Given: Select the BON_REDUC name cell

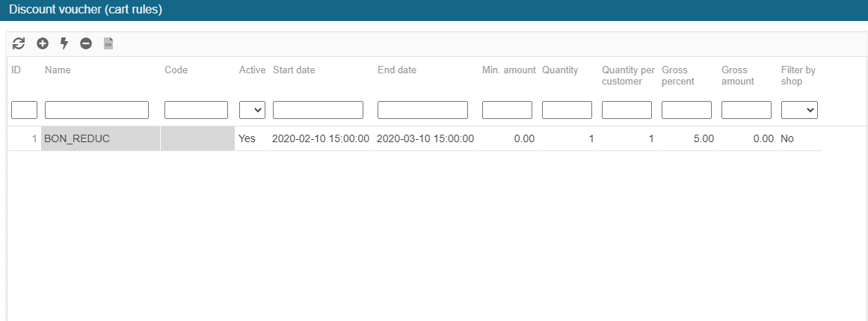Looking at the screenshot, I should pyautogui.click(x=100, y=138).
